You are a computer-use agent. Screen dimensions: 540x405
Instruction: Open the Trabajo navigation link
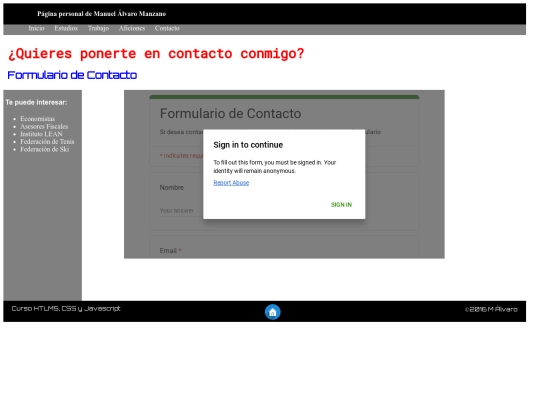[98, 28]
